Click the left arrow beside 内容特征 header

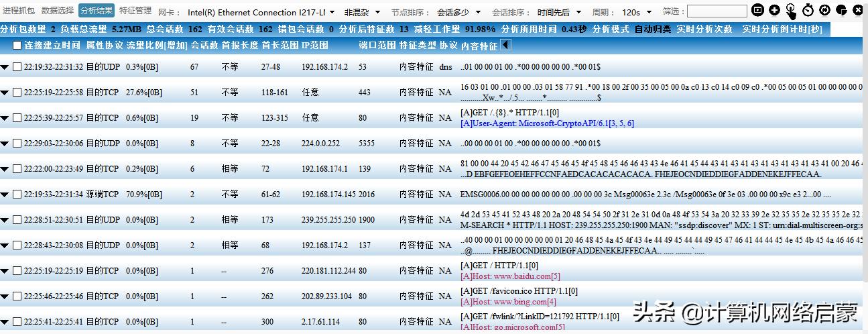point(505,45)
